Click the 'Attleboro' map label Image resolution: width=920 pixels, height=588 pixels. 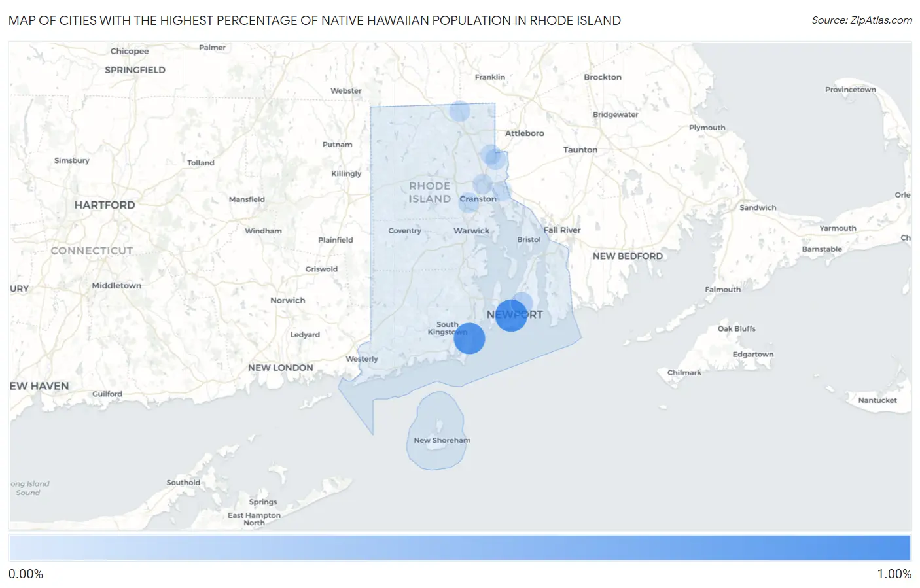(x=524, y=133)
